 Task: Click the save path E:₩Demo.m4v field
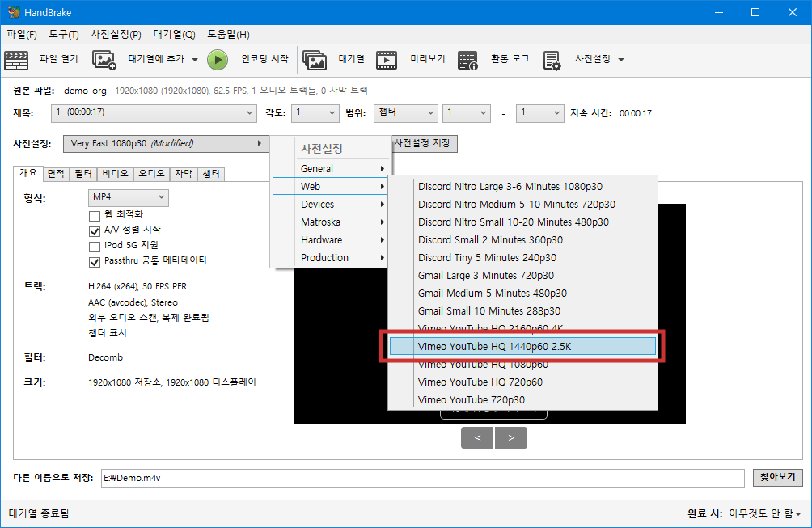point(422,478)
